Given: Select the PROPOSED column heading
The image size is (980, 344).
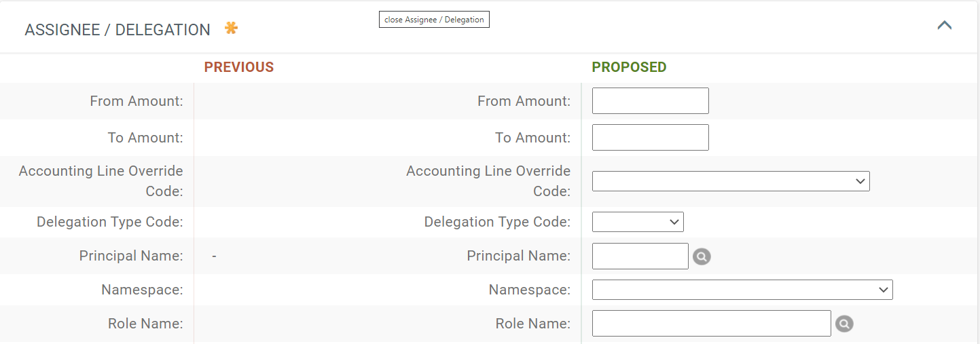Looking at the screenshot, I should (x=629, y=67).
